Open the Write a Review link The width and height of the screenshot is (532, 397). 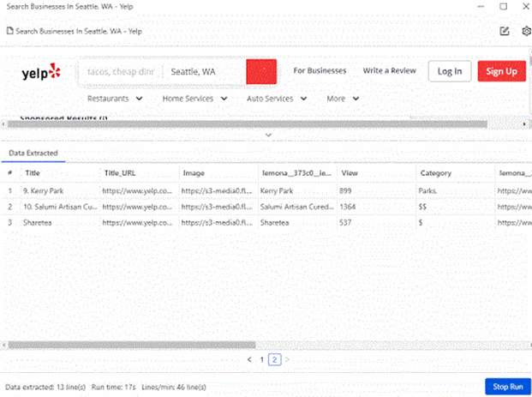pyautogui.click(x=390, y=70)
